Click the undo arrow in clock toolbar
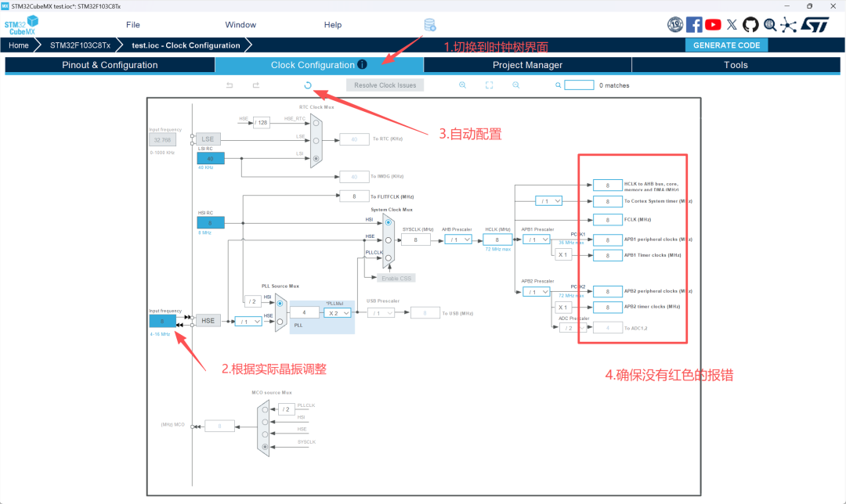The width and height of the screenshot is (846, 504). 230,85
